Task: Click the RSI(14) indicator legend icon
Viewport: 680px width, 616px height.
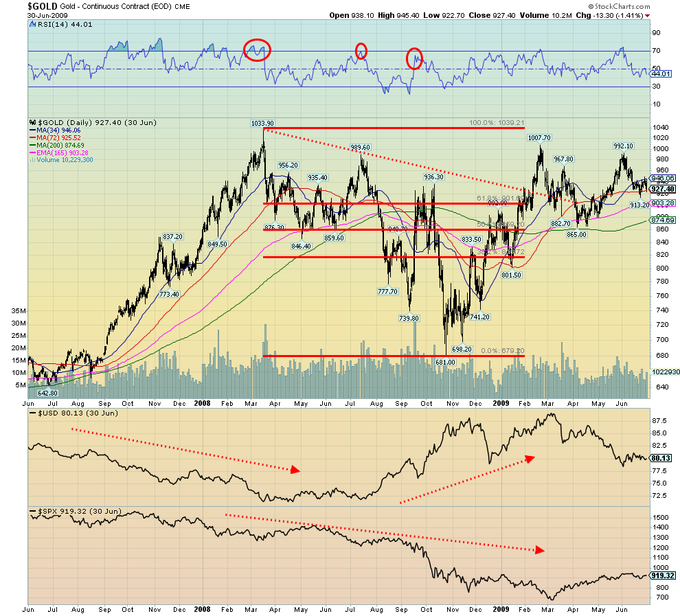Action: tap(32, 24)
